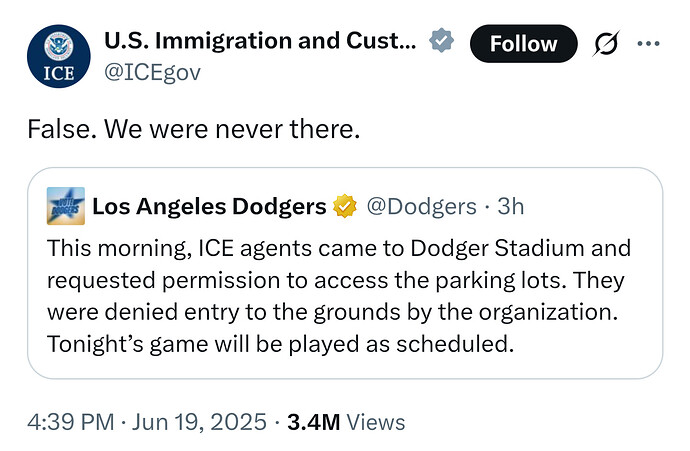The width and height of the screenshot is (690, 451).
Task: Open the @ICEgov handle link
Action: click(x=152, y=72)
